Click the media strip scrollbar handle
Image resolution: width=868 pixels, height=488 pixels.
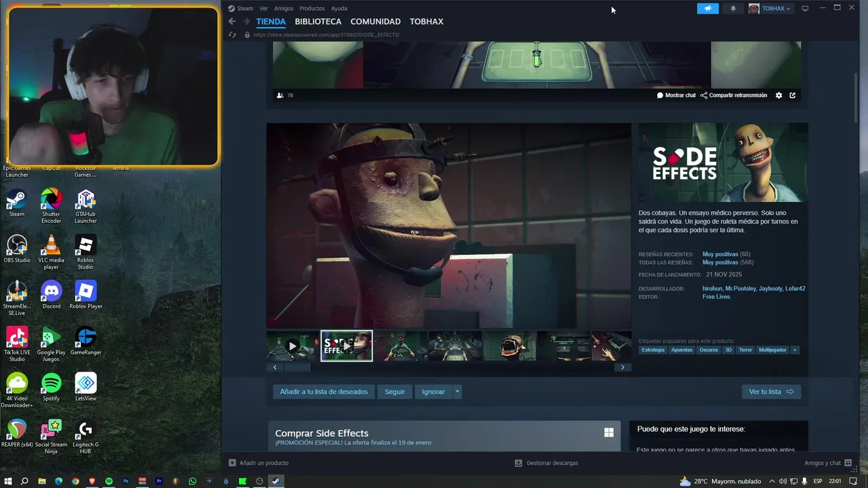click(x=297, y=367)
